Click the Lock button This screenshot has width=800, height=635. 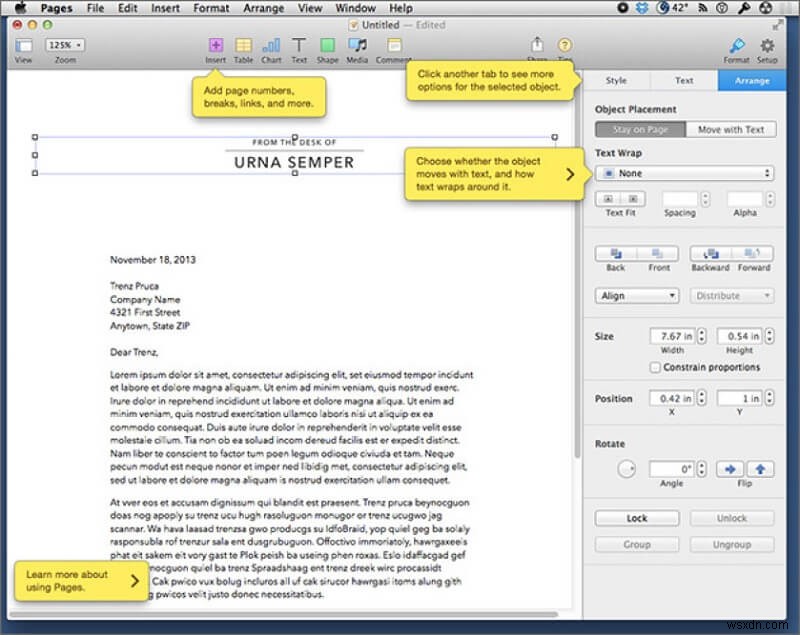[637, 518]
